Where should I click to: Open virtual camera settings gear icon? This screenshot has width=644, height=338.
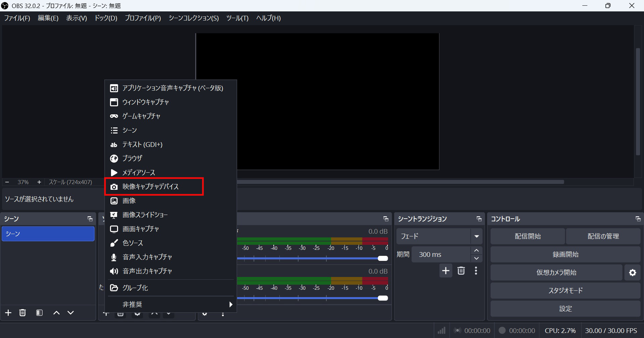[x=632, y=273]
